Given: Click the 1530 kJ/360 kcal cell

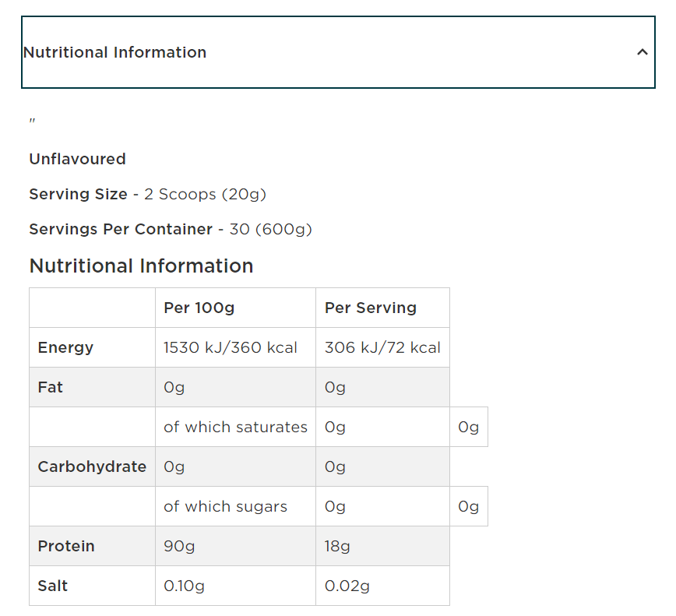Looking at the screenshot, I should coord(231,347).
